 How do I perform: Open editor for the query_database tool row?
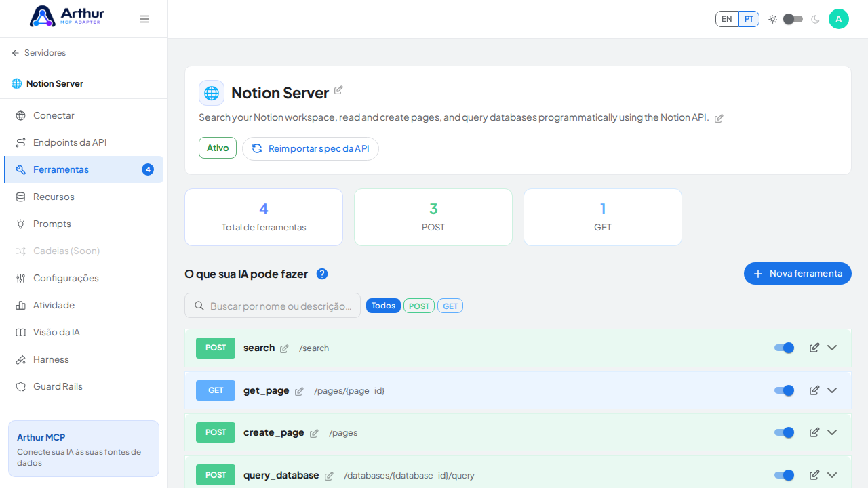tap(814, 475)
